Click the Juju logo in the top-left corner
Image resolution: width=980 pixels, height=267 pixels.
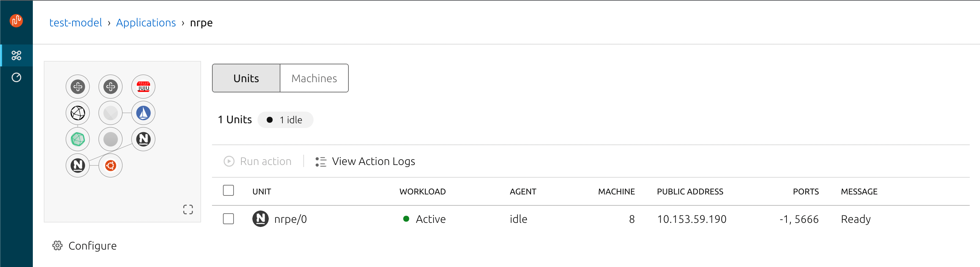pos(16,21)
